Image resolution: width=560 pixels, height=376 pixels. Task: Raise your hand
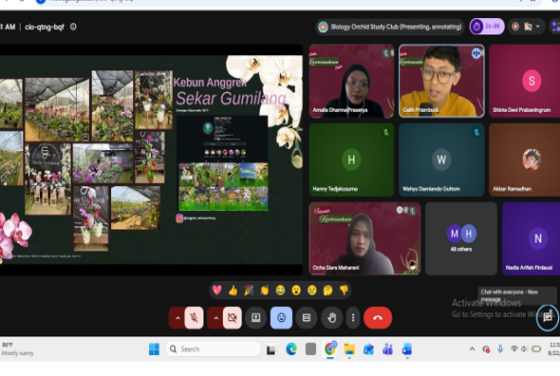pos(332,317)
